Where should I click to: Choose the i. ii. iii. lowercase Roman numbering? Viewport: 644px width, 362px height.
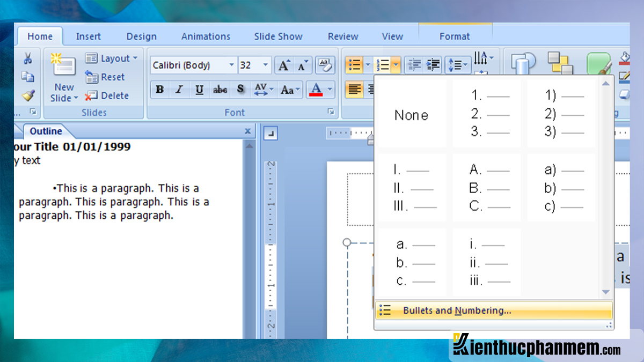coord(486,262)
